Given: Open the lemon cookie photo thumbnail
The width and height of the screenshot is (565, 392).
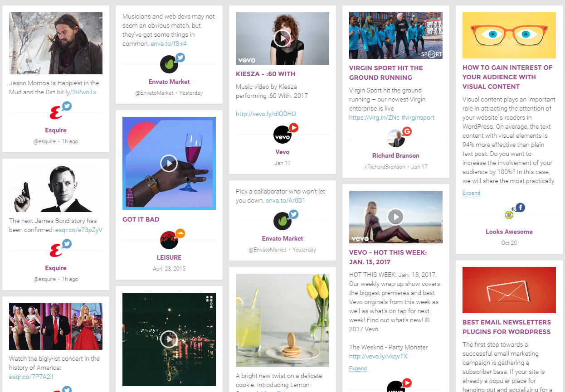Looking at the screenshot, I should click(x=282, y=320).
